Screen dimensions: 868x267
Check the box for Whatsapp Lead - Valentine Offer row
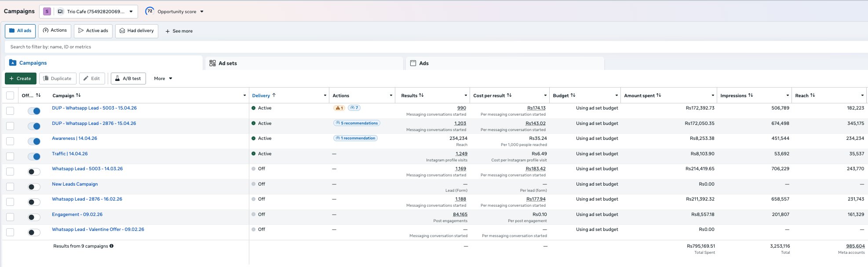click(10, 232)
